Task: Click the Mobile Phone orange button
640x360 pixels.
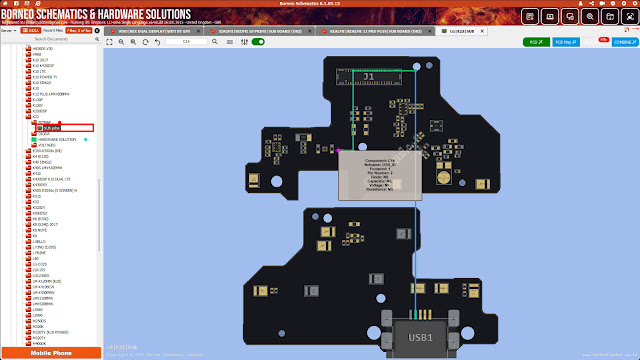Action: [51, 353]
